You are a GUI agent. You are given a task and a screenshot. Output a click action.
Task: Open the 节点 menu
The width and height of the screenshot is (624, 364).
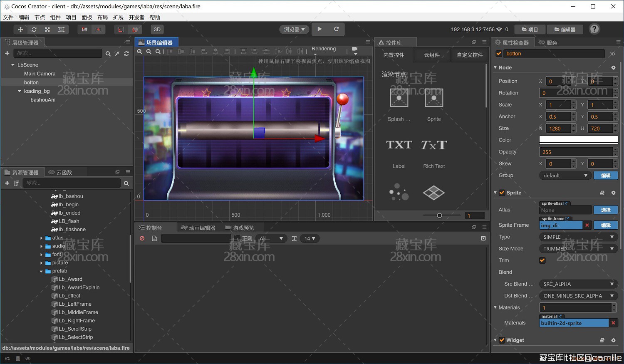pyautogui.click(x=40, y=17)
